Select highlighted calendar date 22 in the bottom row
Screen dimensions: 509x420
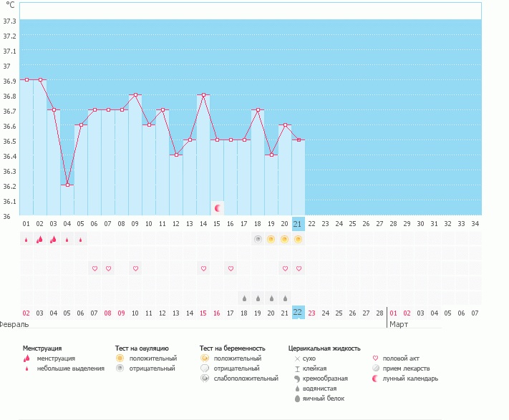coord(298,312)
